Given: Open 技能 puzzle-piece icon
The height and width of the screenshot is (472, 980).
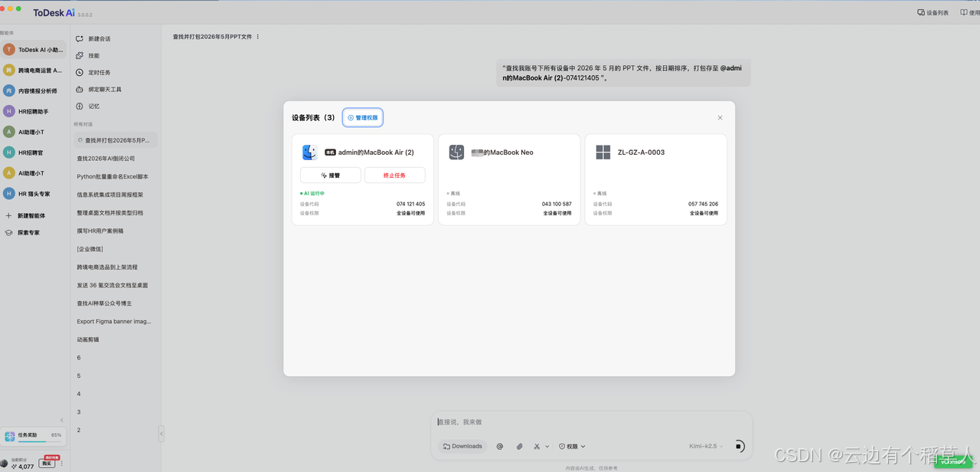Looking at the screenshot, I should 80,55.
